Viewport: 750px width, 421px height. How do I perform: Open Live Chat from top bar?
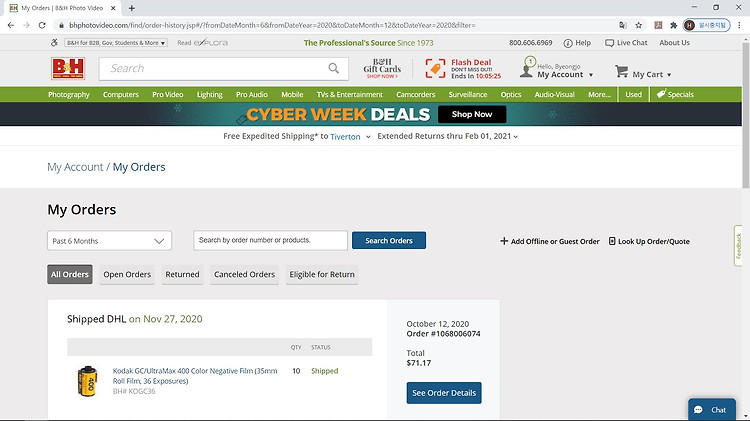click(626, 43)
